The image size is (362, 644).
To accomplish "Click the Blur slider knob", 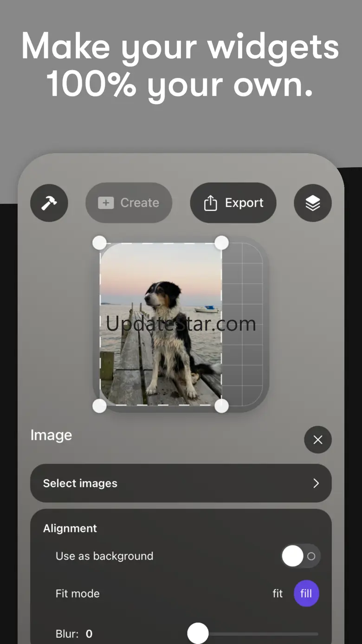I will pyautogui.click(x=198, y=633).
